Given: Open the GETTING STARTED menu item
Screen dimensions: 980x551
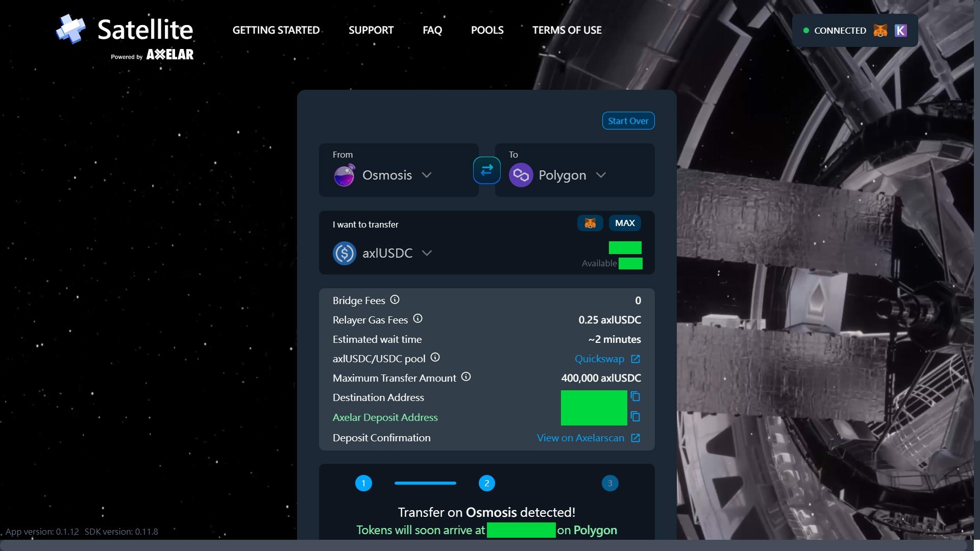Looking at the screenshot, I should point(276,30).
